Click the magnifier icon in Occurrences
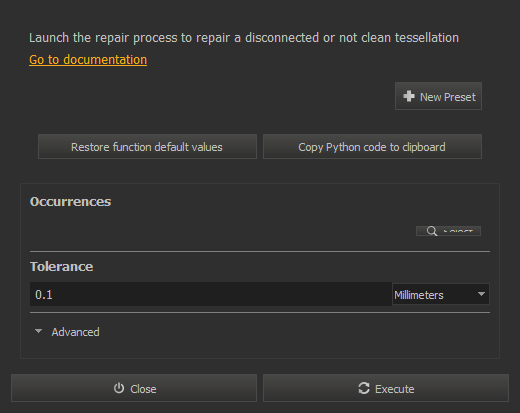Screen dimensions: 520x413 [x=432, y=231]
